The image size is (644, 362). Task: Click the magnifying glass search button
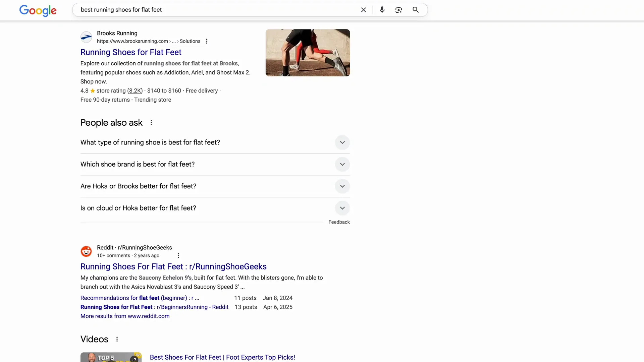click(x=416, y=10)
